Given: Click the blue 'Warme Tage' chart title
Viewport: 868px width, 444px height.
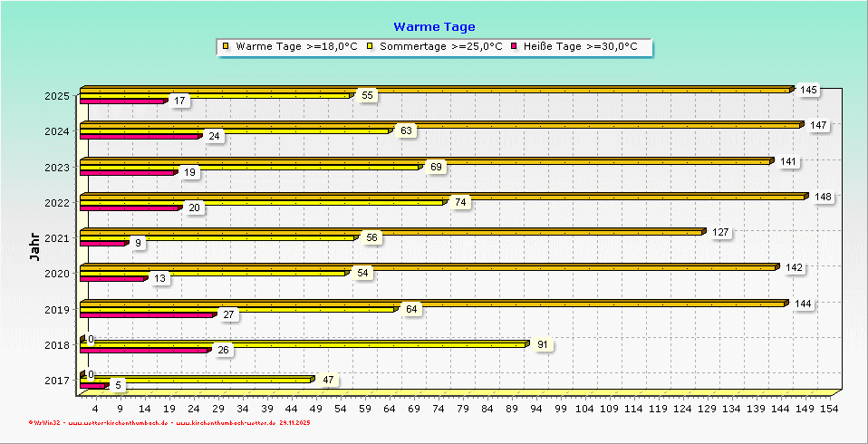Looking at the screenshot, I should (x=434, y=27).
